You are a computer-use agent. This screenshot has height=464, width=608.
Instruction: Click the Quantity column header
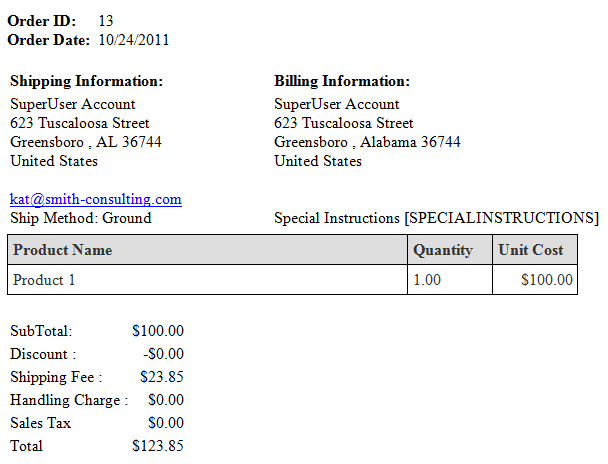pos(450,250)
